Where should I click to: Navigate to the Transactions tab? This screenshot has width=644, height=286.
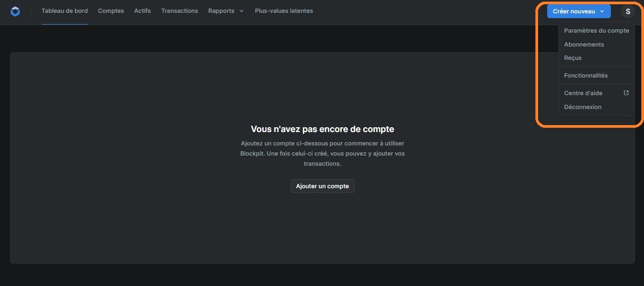coord(179,11)
